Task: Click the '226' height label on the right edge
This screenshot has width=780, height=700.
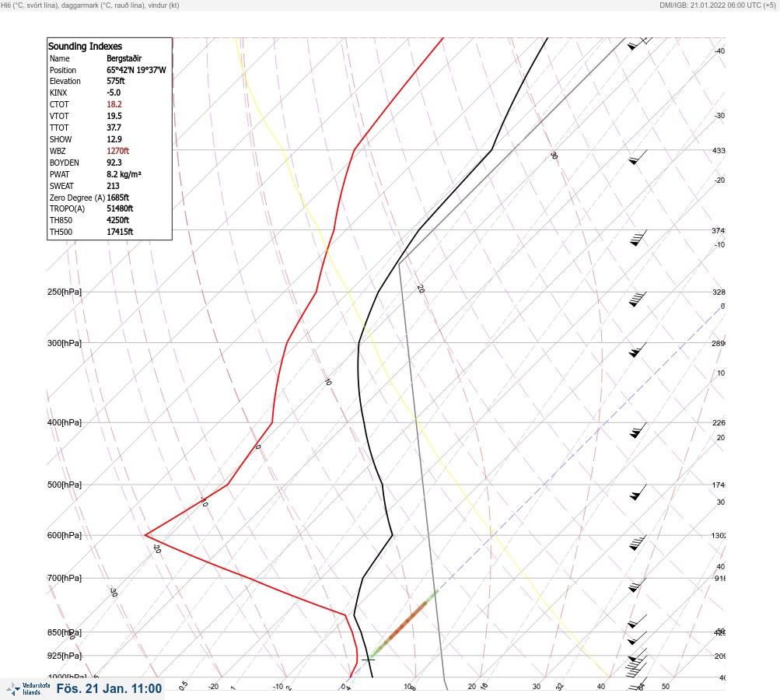Action: tap(719, 423)
